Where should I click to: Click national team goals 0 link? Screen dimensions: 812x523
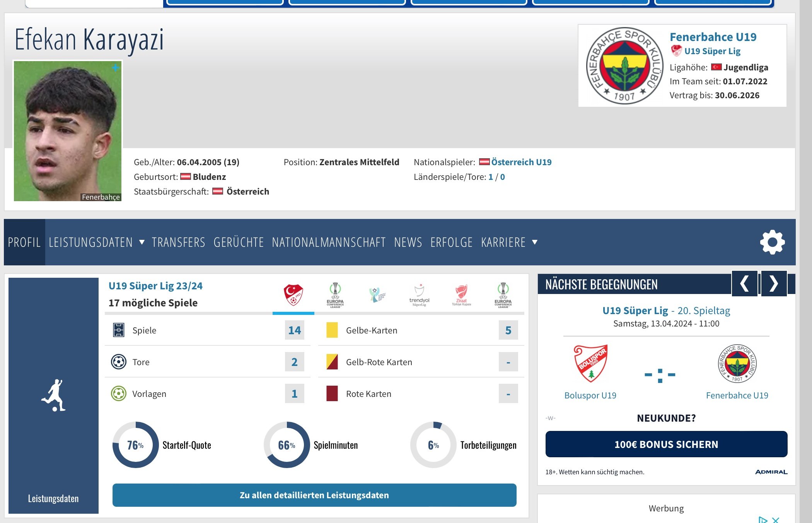pyautogui.click(x=502, y=177)
